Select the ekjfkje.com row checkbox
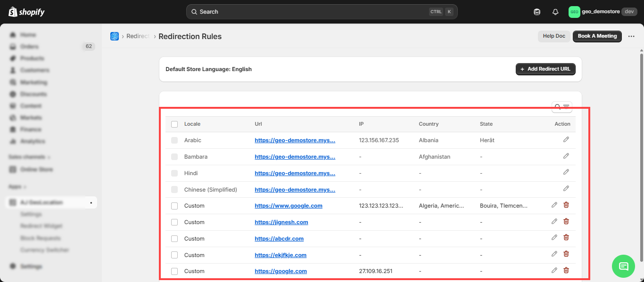Viewport: 644px width, 282px height. 174,255
